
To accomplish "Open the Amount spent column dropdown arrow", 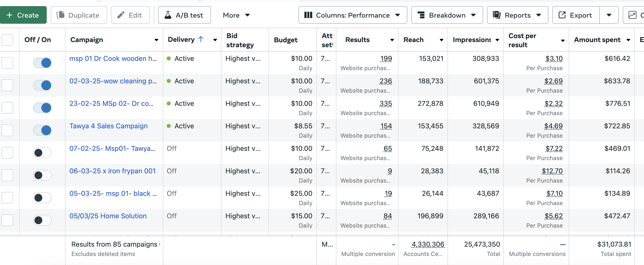I will 628,40.
